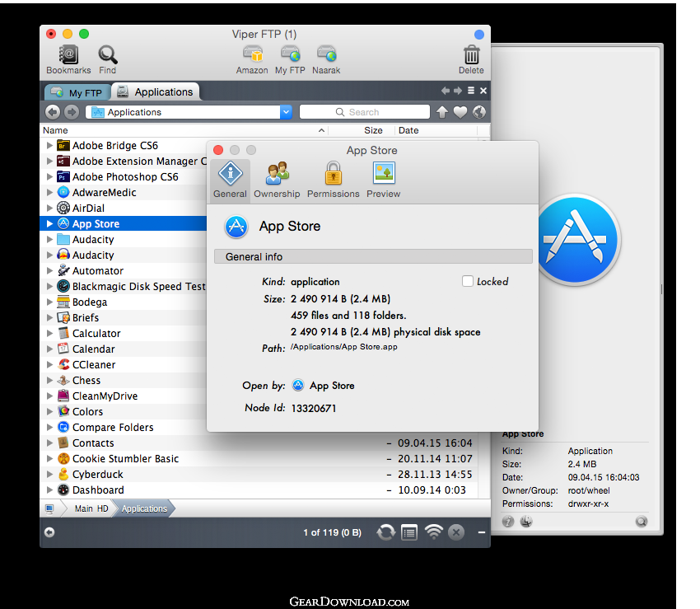Click the heart favorites icon
Viewport: 700px width, 609px height.
tap(460, 112)
